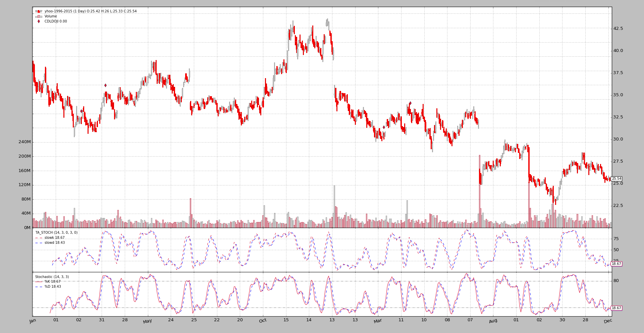Click the 80 level label in Stochastic panel
The image size is (644, 333).
tap(616, 281)
